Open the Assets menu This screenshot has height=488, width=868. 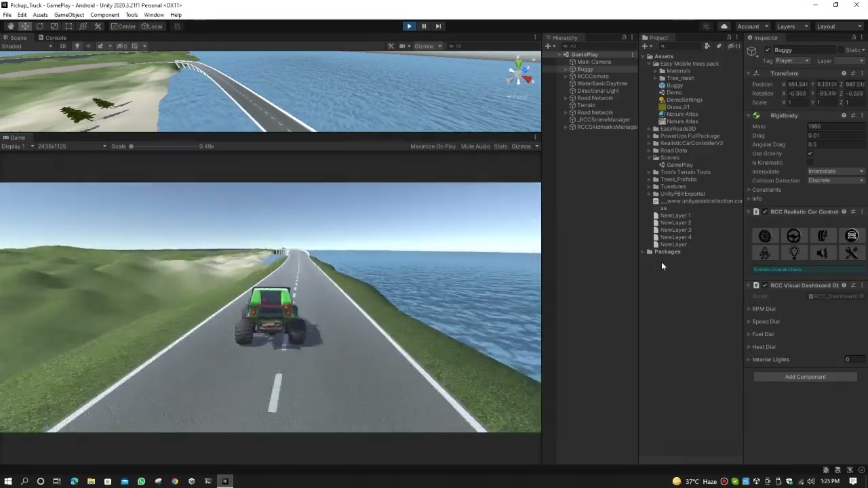41,15
